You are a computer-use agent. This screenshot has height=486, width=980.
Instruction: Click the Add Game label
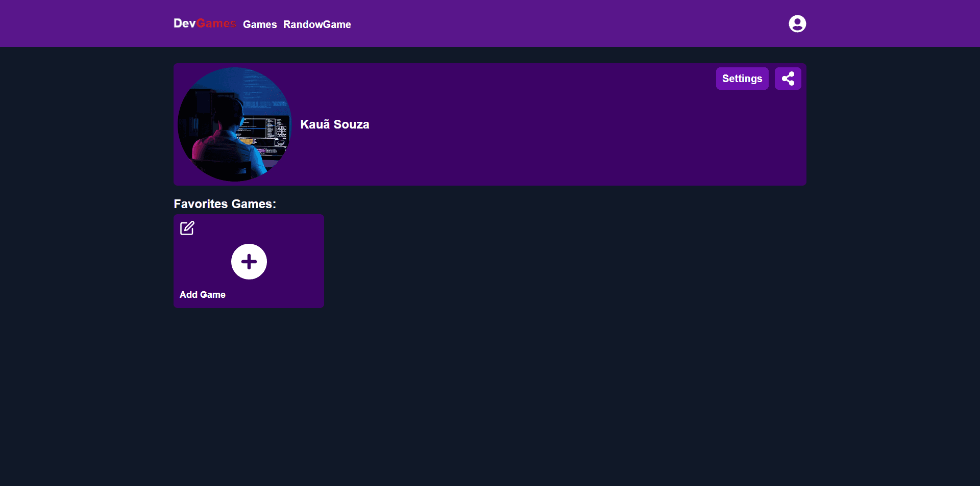coord(202,295)
